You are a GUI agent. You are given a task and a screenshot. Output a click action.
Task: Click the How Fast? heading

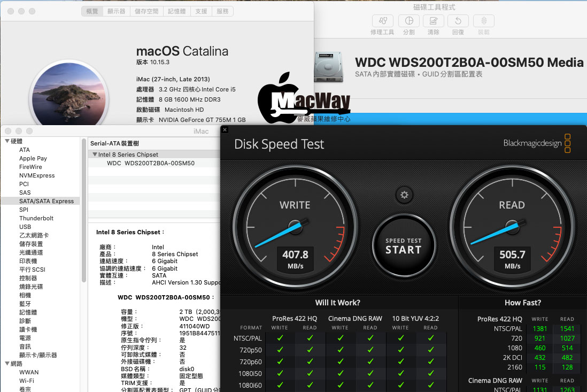(523, 303)
